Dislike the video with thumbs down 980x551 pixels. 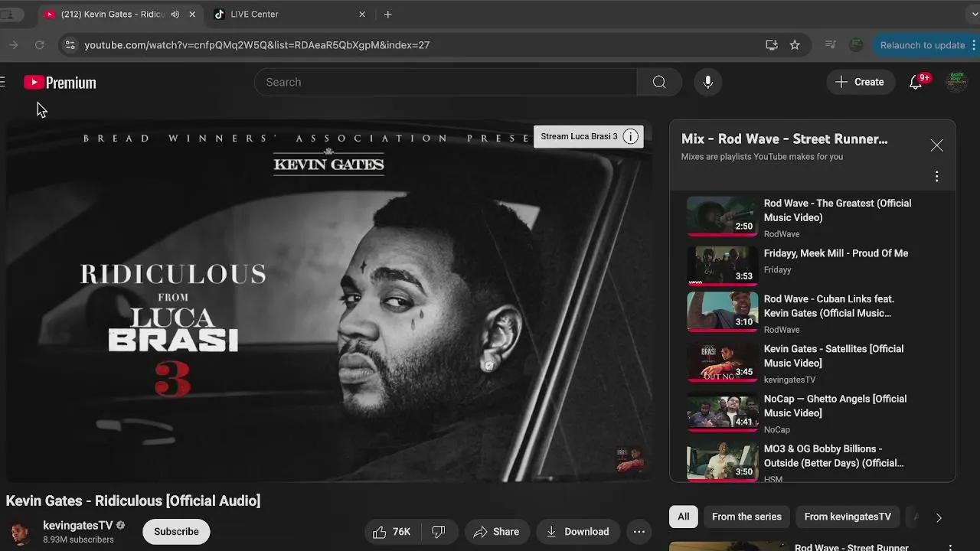click(x=439, y=532)
